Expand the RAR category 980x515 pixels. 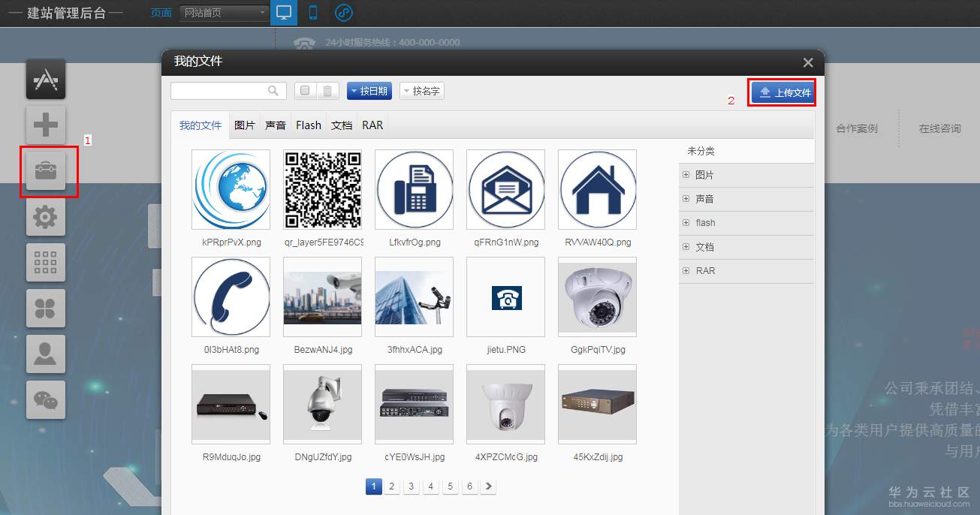686,271
